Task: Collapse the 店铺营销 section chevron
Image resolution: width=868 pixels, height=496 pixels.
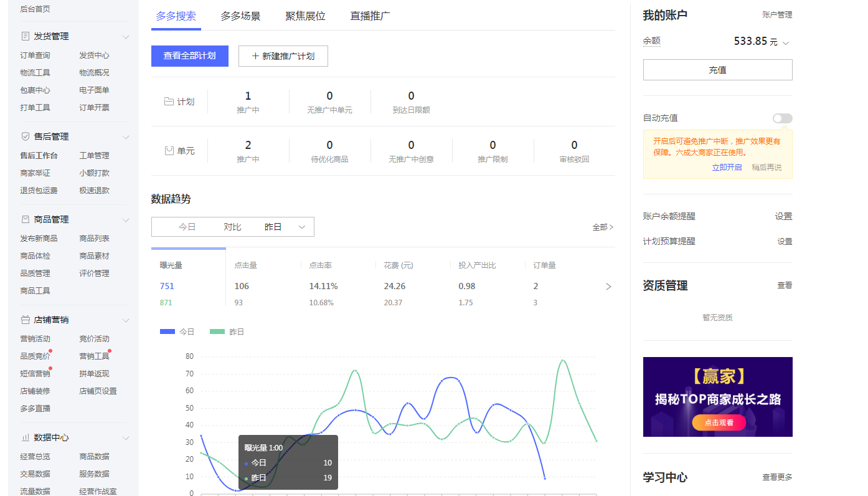Action: coord(126,320)
